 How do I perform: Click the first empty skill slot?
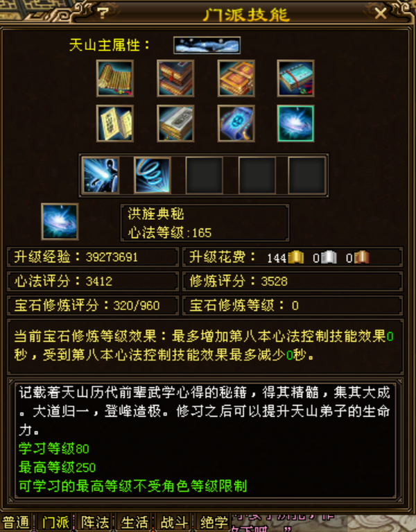click(x=204, y=175)
